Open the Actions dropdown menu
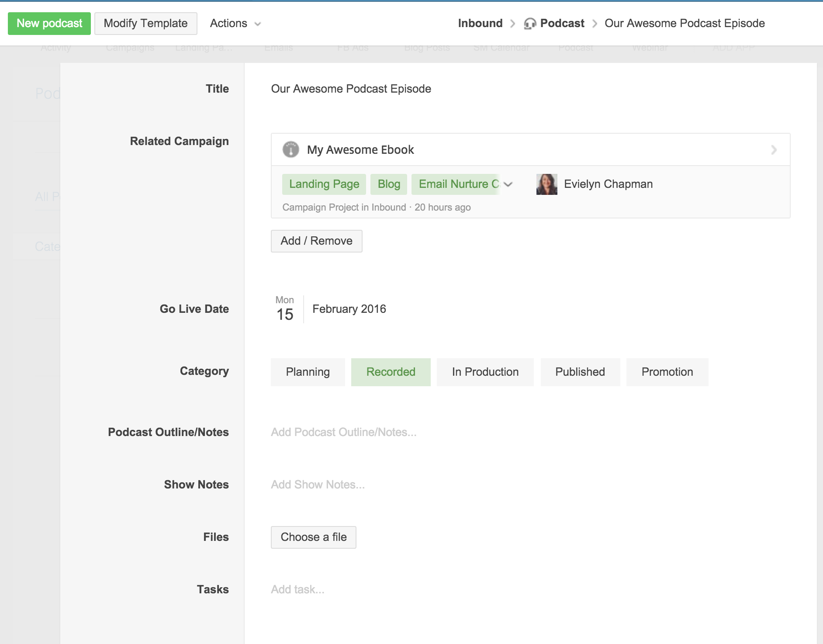 click(235, 24)
